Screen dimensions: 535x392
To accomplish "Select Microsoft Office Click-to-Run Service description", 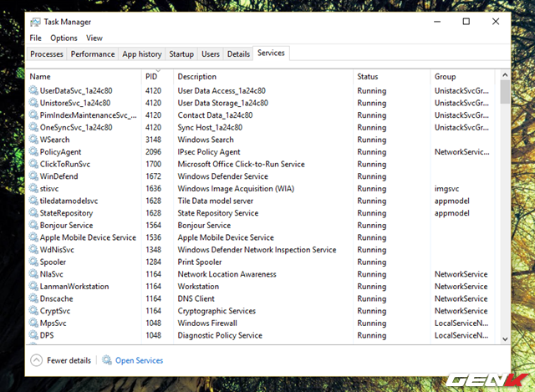I will point(242,164).
